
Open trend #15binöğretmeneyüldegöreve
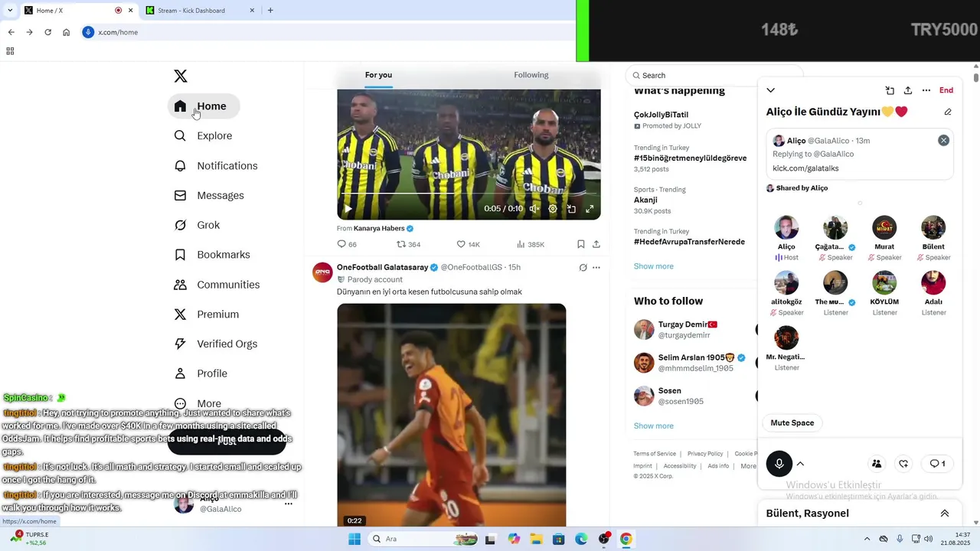tap(690, 158)
